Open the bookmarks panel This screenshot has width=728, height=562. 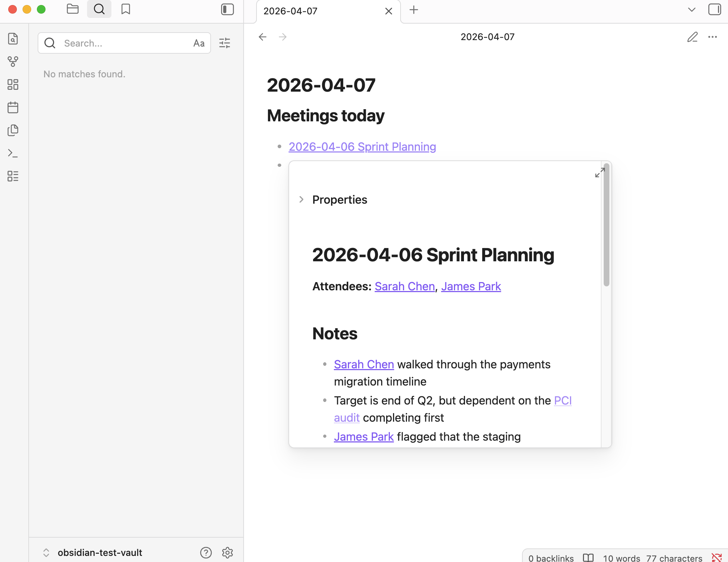(125, 9)
